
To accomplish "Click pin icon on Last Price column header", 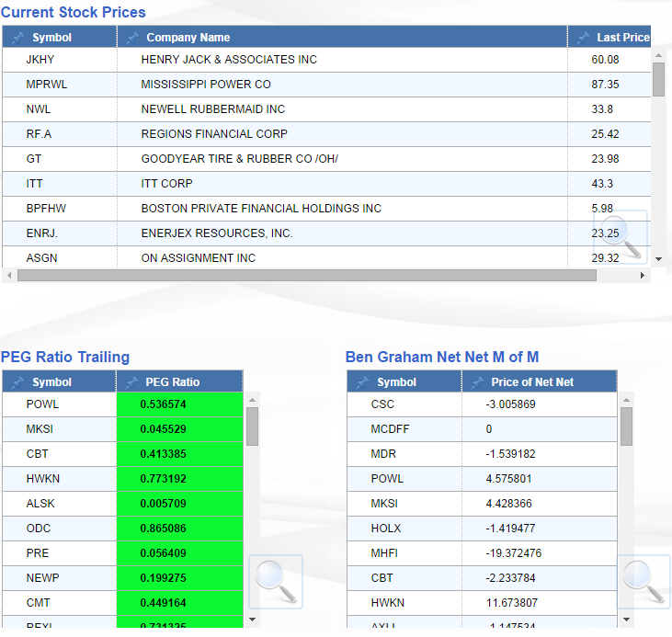I will (x=583, y=38).
